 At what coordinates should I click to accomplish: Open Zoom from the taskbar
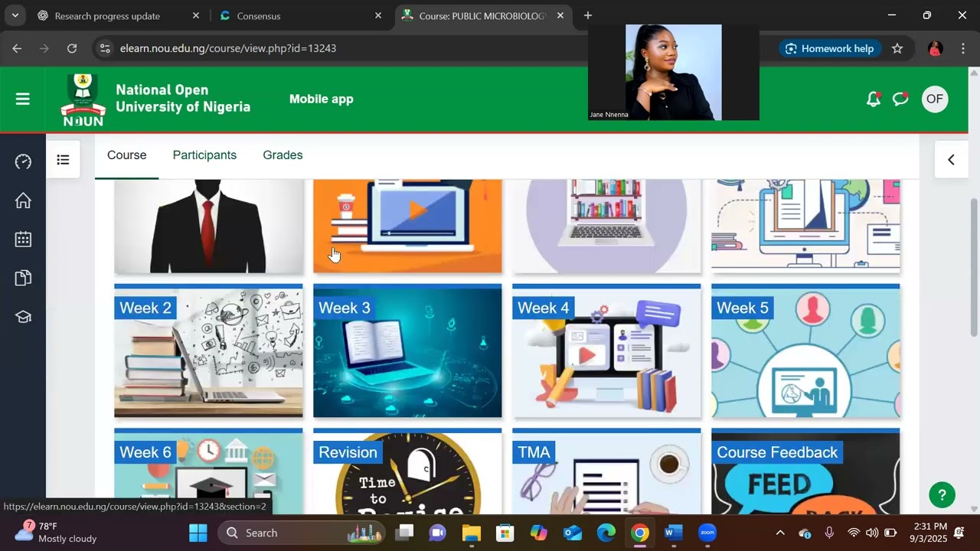[707, 533]
